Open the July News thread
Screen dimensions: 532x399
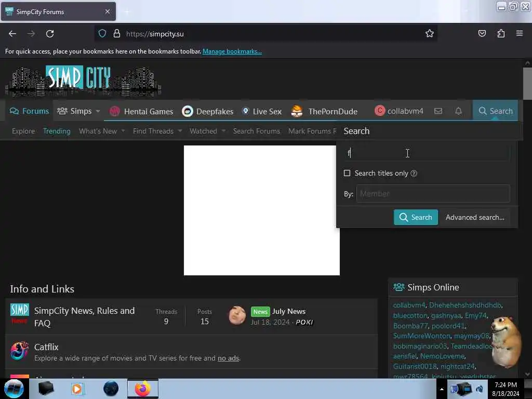(x=289, y=311)
